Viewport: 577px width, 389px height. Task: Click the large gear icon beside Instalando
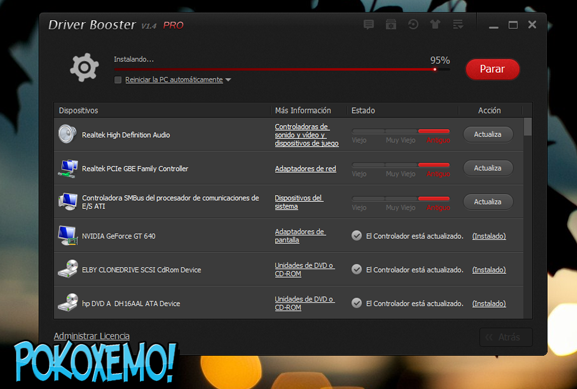84,67
